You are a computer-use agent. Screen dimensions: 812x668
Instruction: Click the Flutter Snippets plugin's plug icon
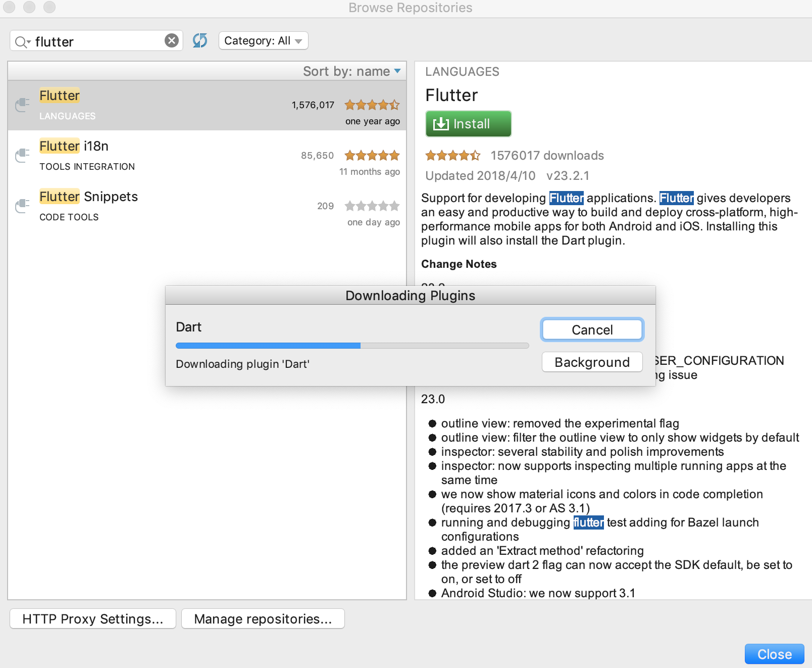click(x=22, y=206)
